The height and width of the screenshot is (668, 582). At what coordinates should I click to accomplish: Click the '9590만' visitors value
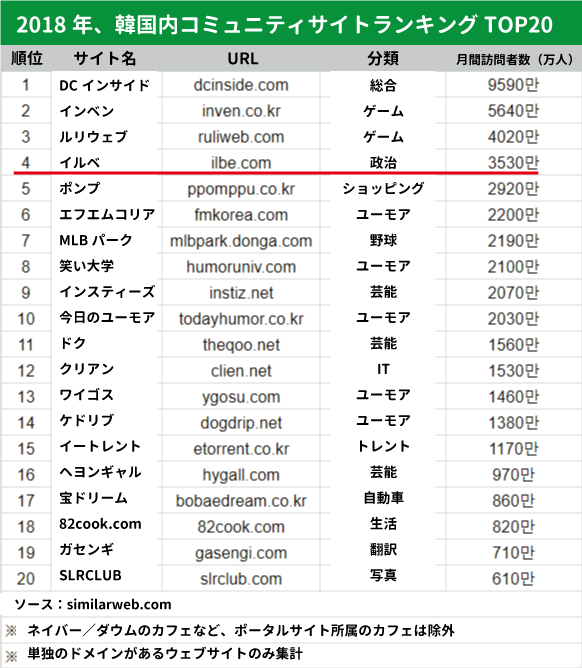513,85
